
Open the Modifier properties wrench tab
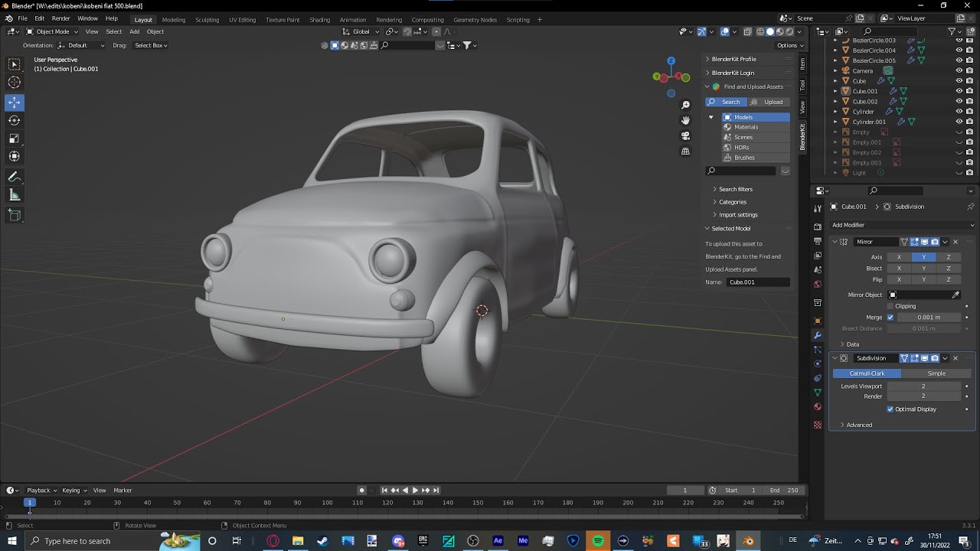(x=818, y=335)
